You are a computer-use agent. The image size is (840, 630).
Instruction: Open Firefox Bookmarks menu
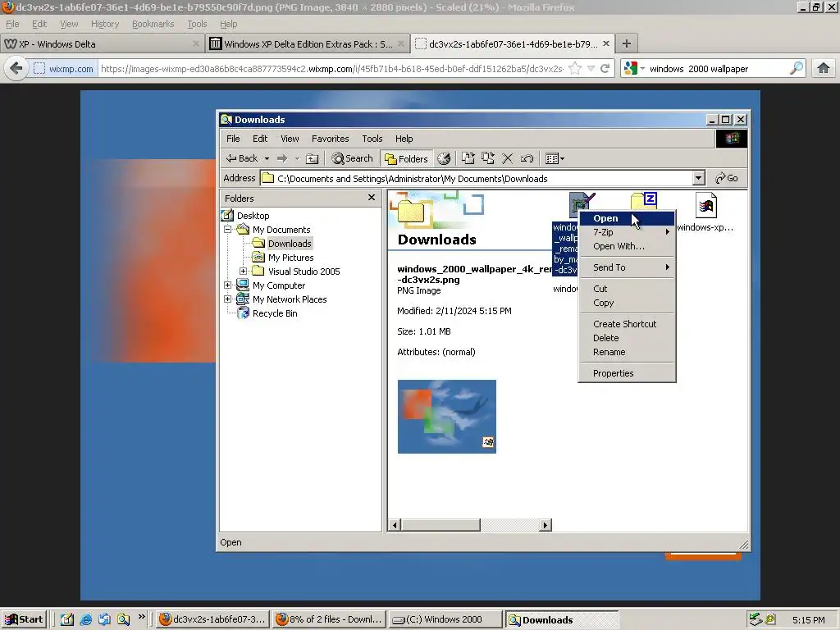coord(153,24)
